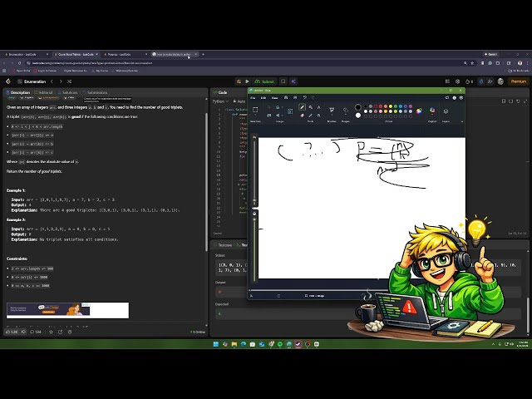Click the LeetCode logo icon

pos(8,81)
